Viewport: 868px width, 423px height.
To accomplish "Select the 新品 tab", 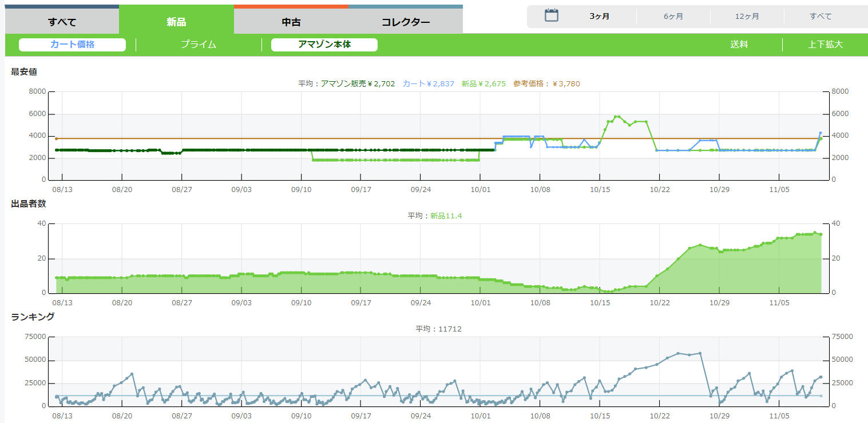I will click(176, 22).
